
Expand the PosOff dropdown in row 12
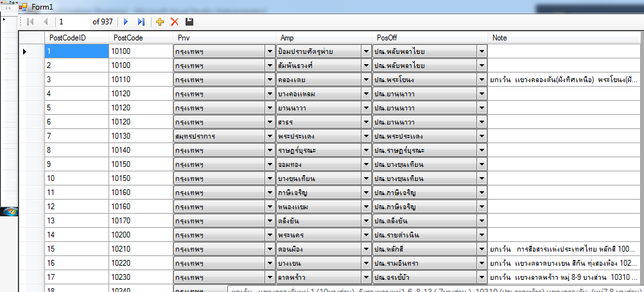[482, 207]
